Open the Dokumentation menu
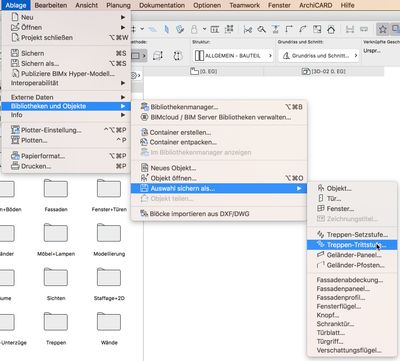Image resolution: width=400 pixels, height=361 pixels. point(162,5)
